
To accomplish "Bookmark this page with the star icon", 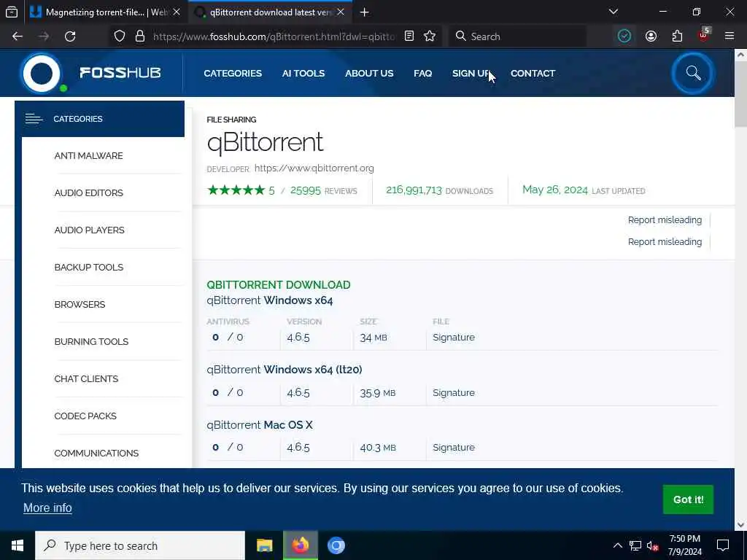I will pos(430,36).
